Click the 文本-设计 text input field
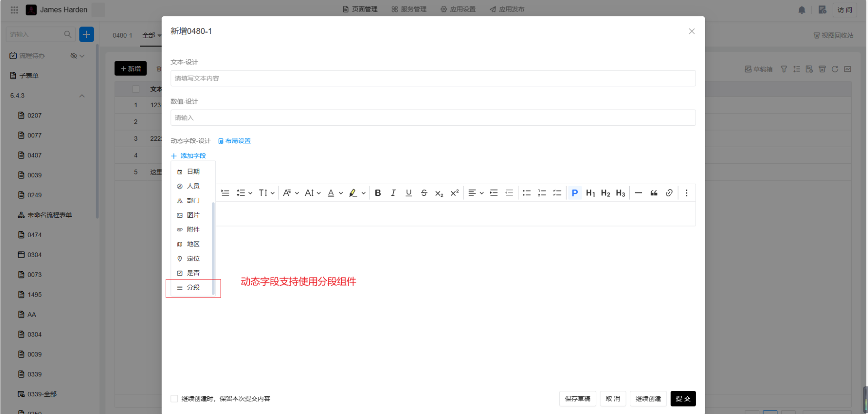Image resolution: width=868 pixels, height=414 pixels. 432,78
